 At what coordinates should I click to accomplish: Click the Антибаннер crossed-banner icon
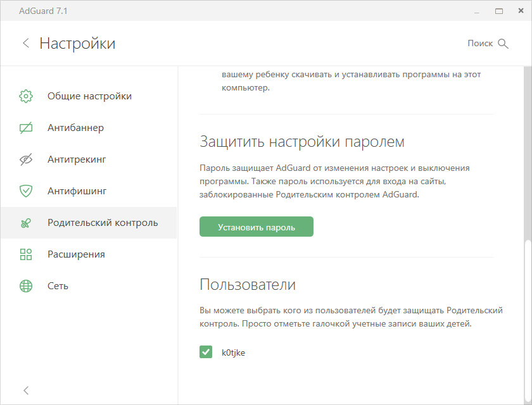(x=26, y=128)
